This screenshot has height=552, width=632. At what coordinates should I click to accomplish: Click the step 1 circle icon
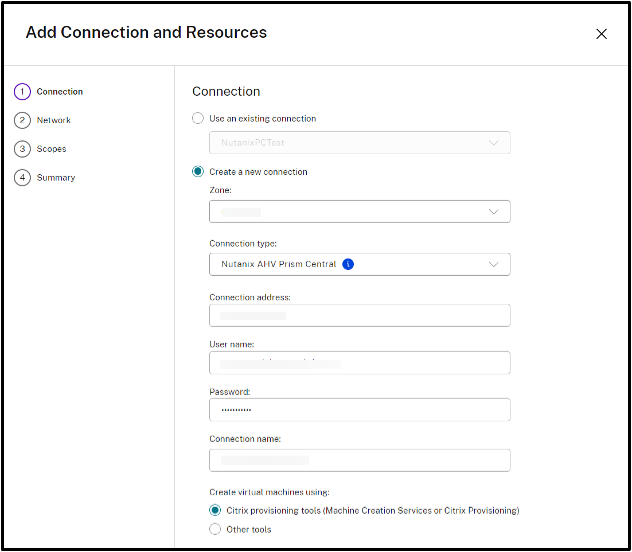(22, 91)
